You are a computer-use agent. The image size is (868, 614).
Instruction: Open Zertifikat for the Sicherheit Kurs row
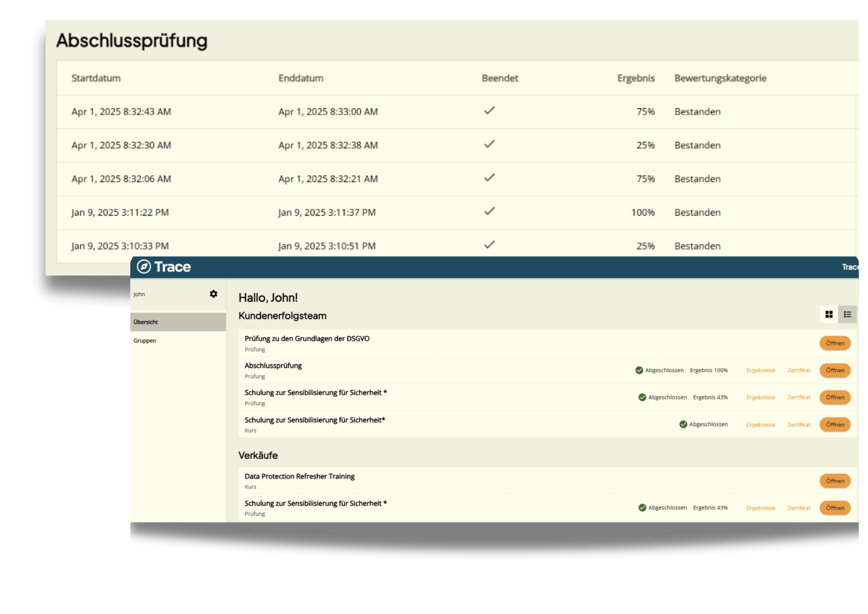[x=799, y=425]
